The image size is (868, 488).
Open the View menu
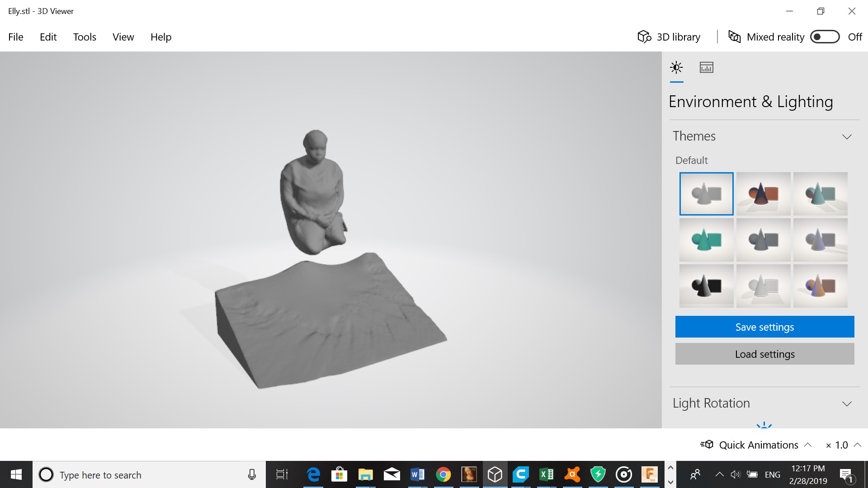tap(123, 37)
